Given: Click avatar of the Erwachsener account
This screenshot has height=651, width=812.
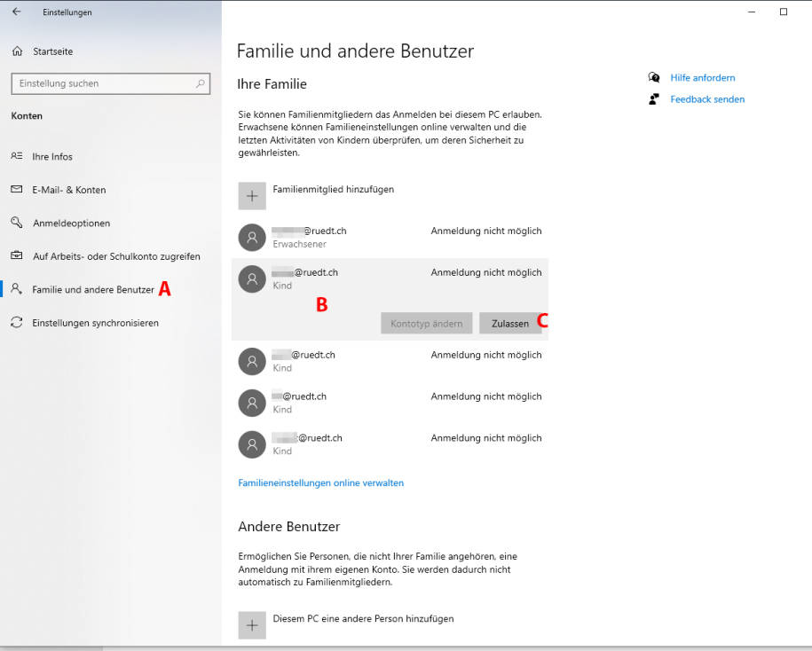Looking at the screenshot, I should (252, 238).
